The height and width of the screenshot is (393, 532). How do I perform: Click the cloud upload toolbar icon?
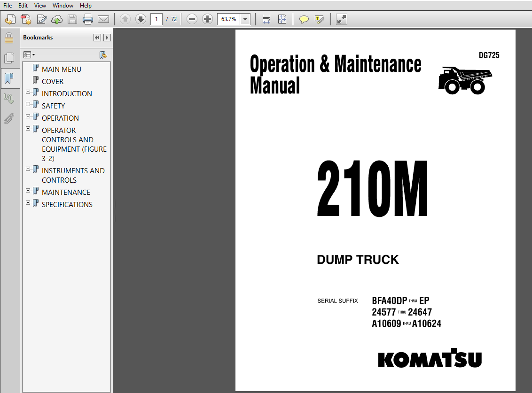coord(57,19)
